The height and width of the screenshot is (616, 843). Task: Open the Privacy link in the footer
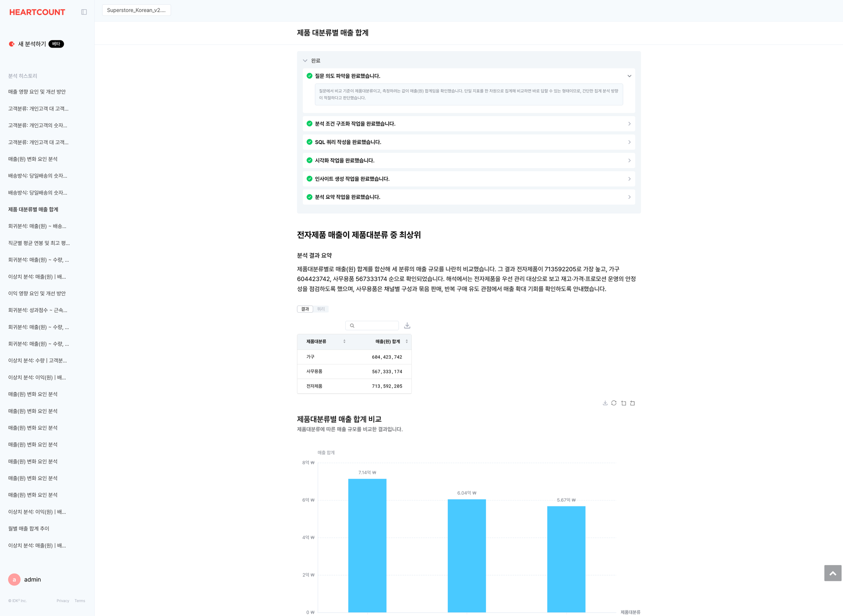coord(63,601)
